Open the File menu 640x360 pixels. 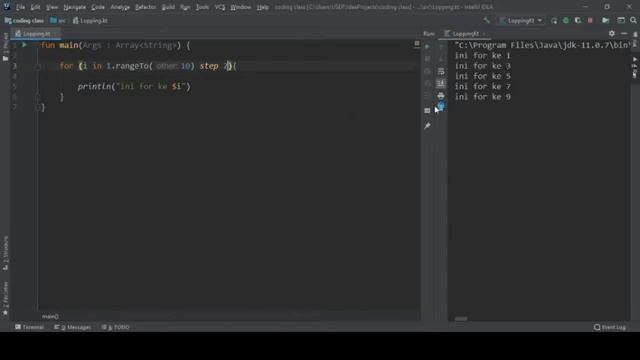tap(20, 7)
